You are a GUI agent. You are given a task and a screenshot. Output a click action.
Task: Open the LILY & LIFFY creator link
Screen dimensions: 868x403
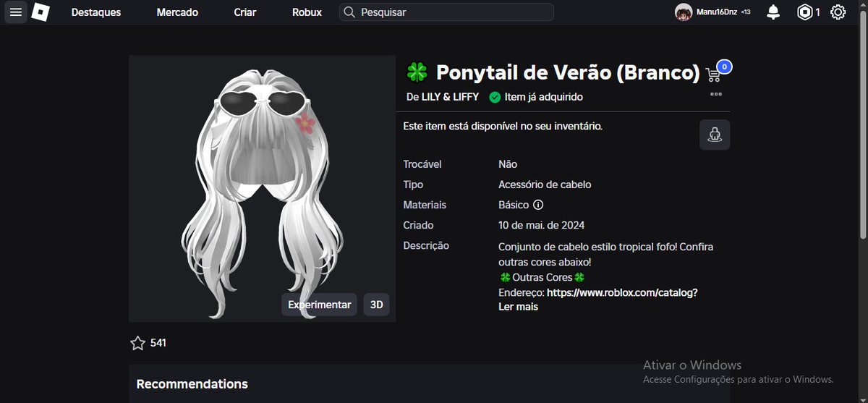pyautogui.click(x=451, y=97)
